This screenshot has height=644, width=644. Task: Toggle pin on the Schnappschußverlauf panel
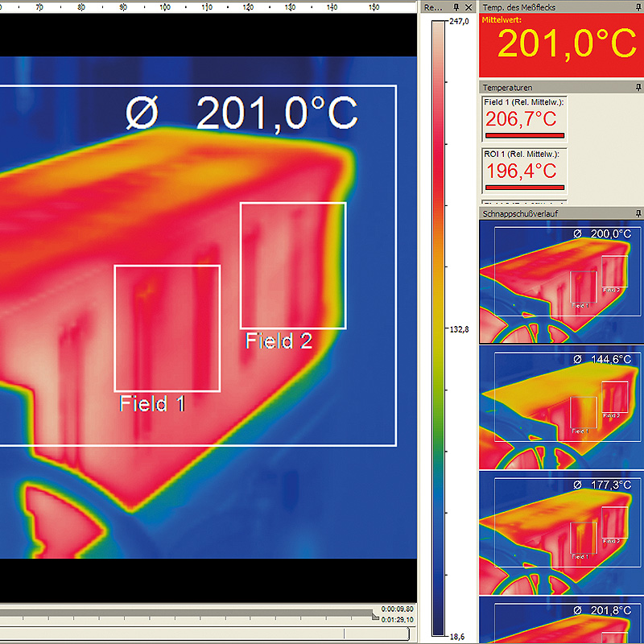click(638, 213)
